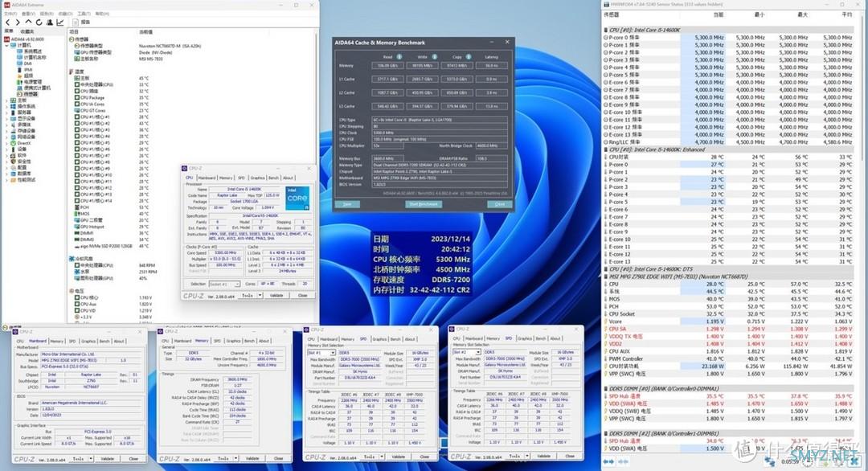
Task: Click Write info icon in benchmark window
Action: coord(435,56)
